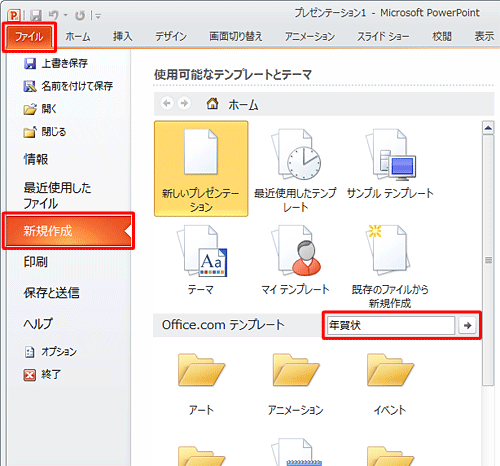Open the アート template folder
The image size is (500, 466).
click(x=201, y=384)
